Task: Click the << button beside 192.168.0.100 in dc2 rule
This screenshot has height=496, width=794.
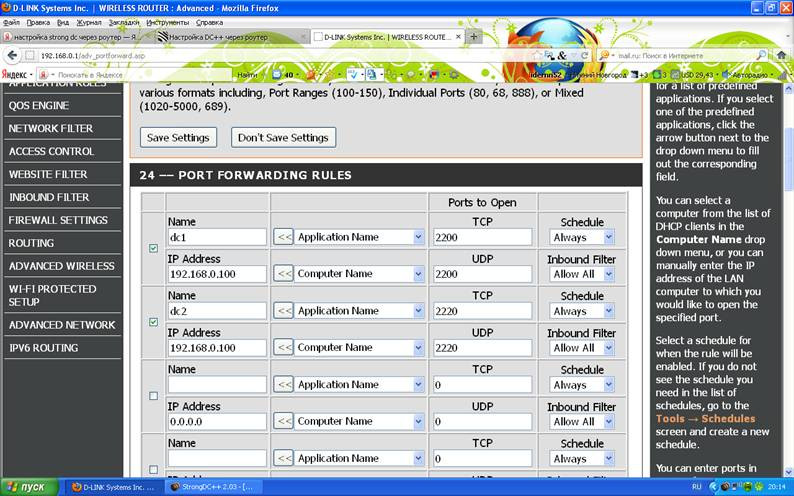Action: (x=284, y=347)
